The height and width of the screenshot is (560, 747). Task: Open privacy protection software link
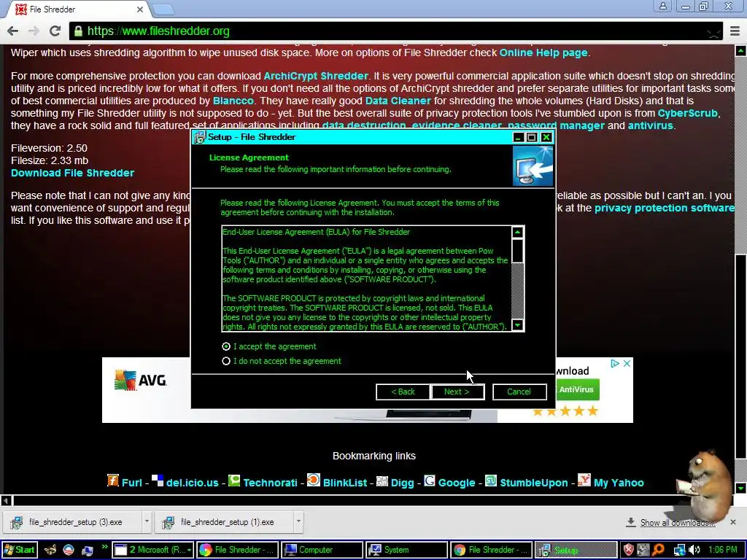coord(664,208)
